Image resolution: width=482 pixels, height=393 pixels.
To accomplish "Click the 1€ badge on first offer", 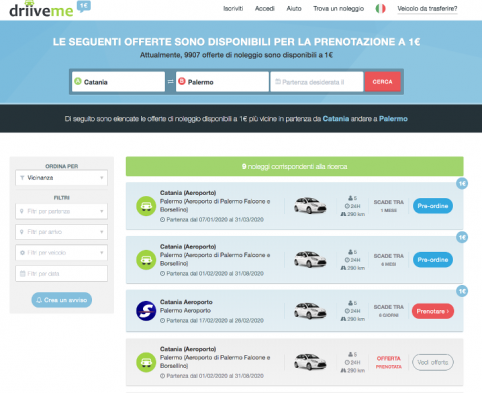I will pos(462,183).
